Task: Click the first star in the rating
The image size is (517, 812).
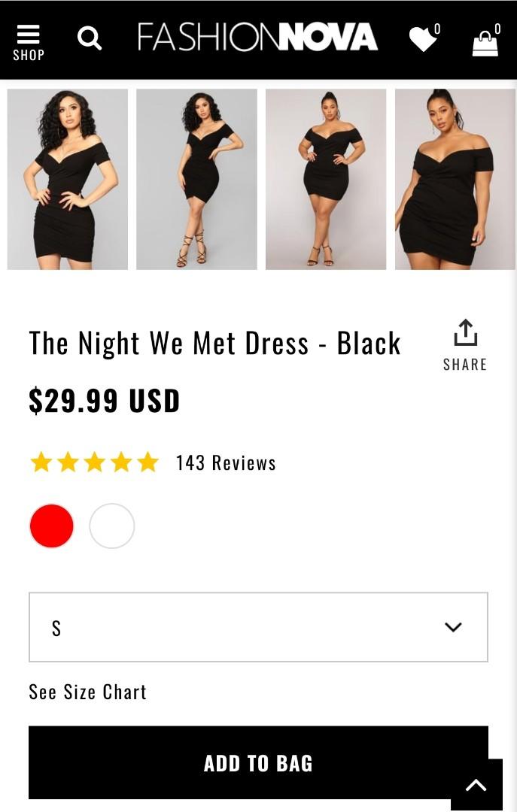Action: point(42,462)
